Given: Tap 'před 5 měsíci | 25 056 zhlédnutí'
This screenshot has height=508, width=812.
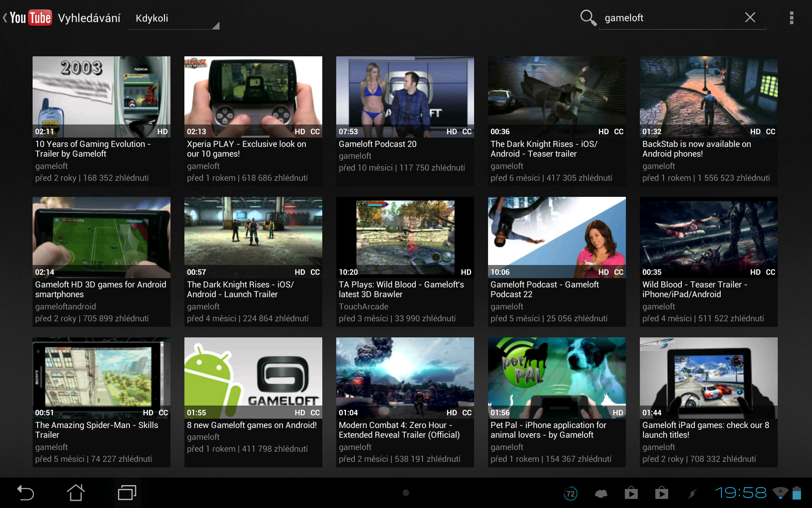Looking at the screenshot, I should coord(549,318).
